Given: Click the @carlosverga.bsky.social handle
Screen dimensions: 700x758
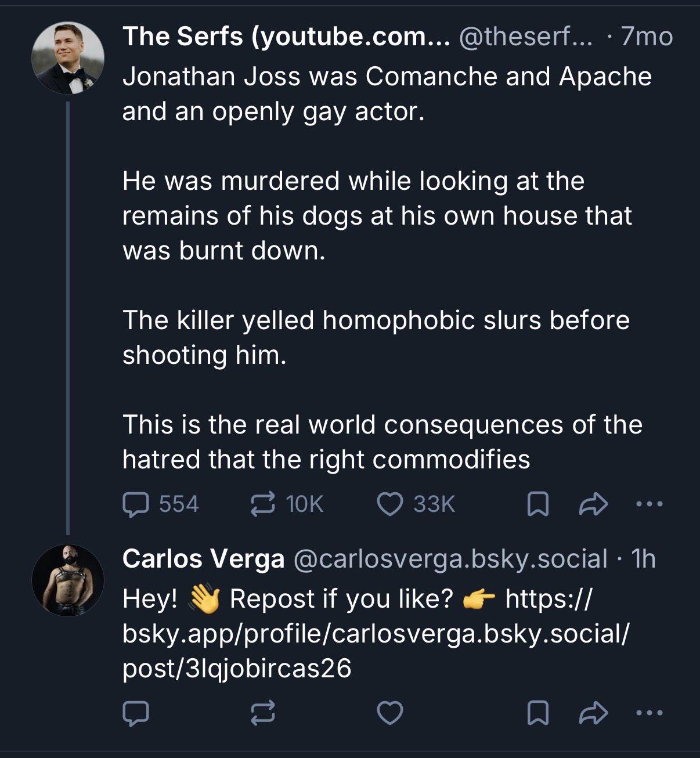Looking at the screenshot, I should 450,559.
